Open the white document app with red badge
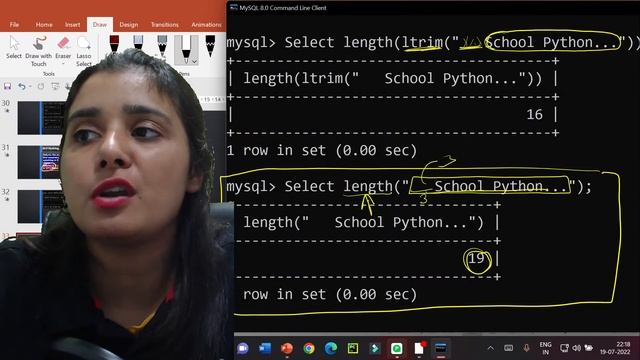The height and width of the screenshot is (360, 640). click(419, 348)
